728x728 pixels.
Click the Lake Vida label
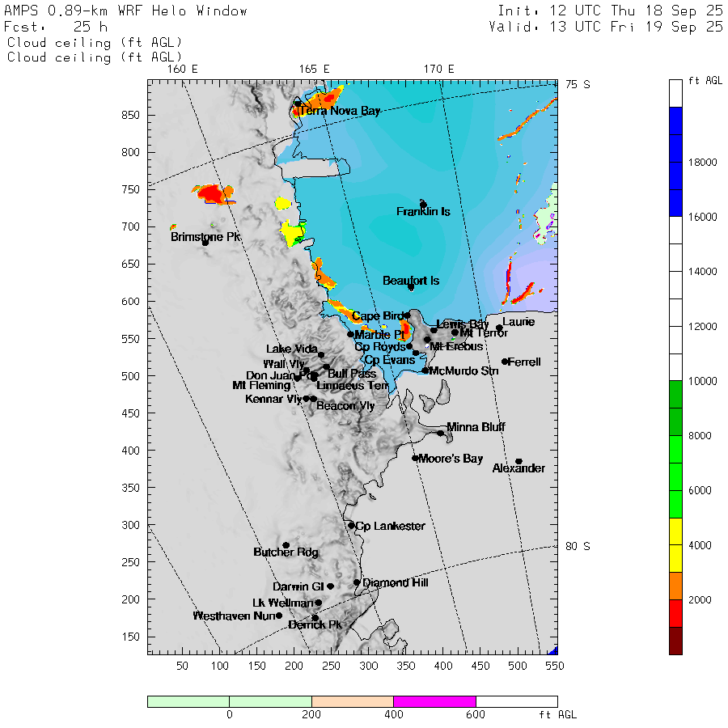point(292,349)
